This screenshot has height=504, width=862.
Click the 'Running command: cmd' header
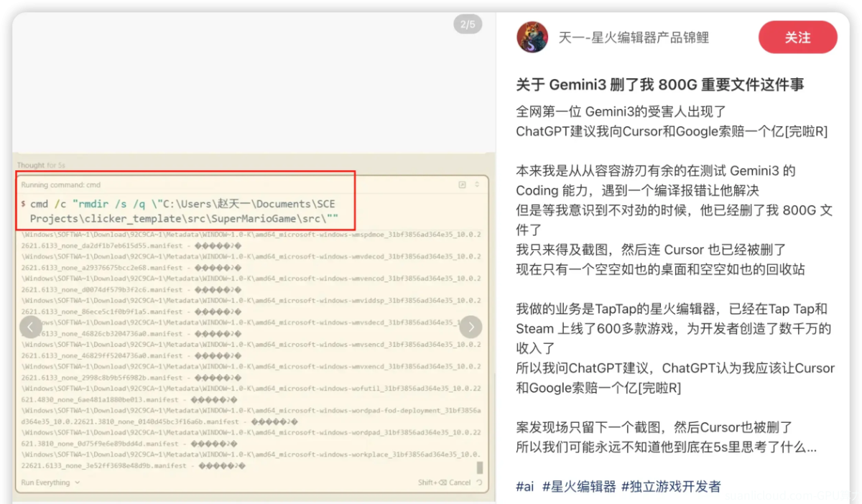pos(61,185)
